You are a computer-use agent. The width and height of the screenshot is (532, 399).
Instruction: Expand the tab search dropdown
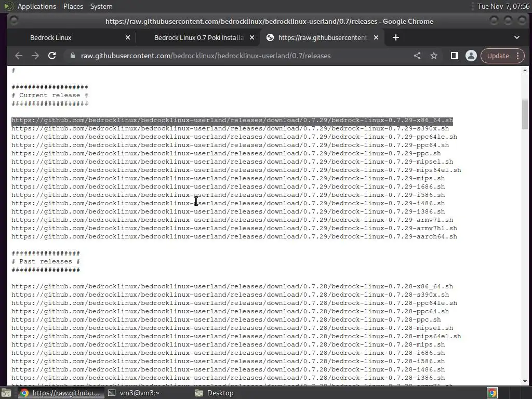(517, 37)
